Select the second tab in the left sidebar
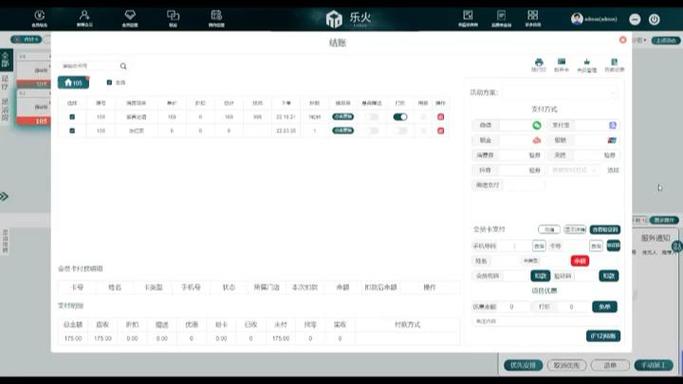 click(6, 82)
